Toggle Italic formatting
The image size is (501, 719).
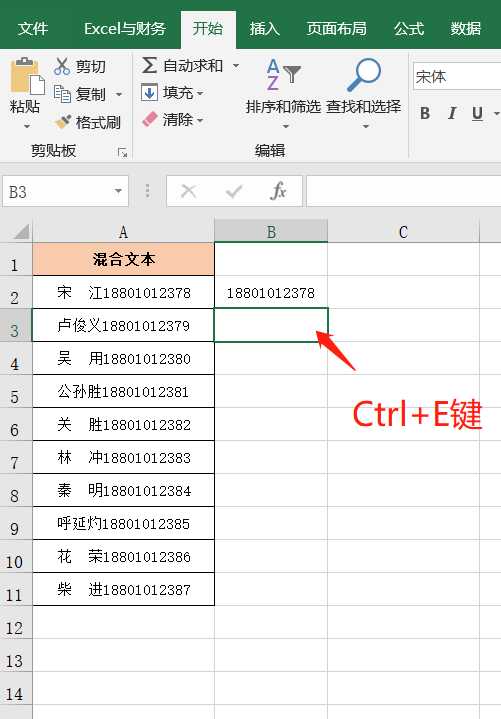pyautogui.click(x=451, y=113)
